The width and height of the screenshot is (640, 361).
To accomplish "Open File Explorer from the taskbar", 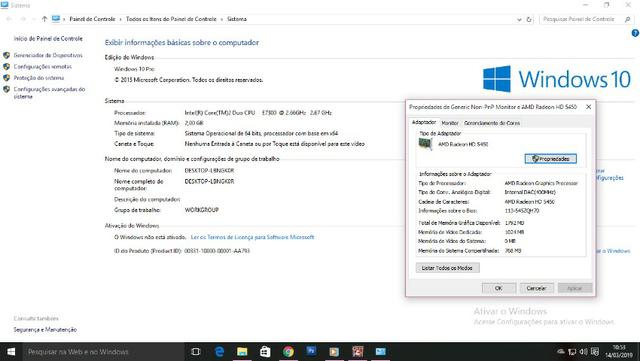I will [x=242, y=352].
